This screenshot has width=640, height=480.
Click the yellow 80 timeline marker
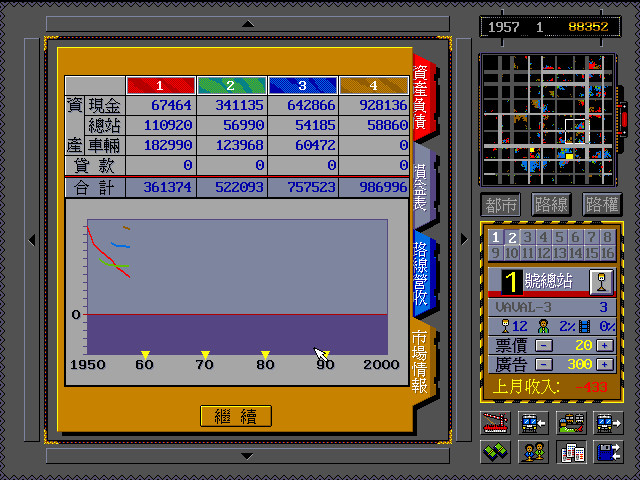coord(265,354)
